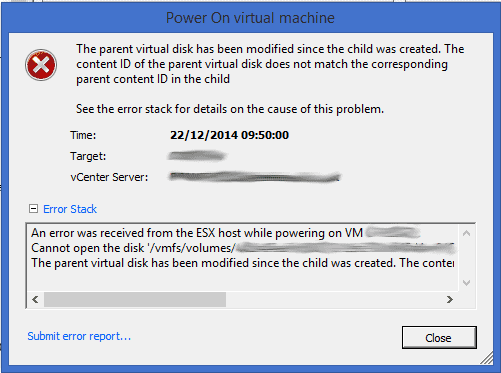The height and width of the screenshot is (373, 501).
Task: Click the blurred Target value
Action: 197,156
